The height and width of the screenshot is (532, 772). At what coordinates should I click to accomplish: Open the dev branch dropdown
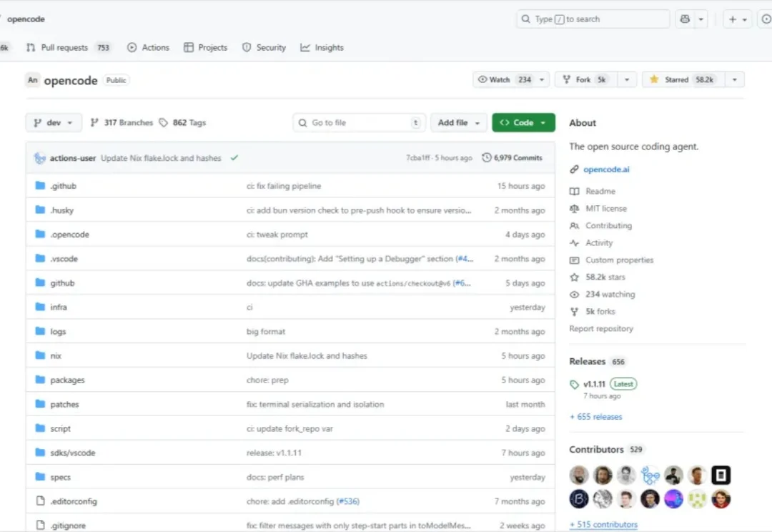coord(54,123)
